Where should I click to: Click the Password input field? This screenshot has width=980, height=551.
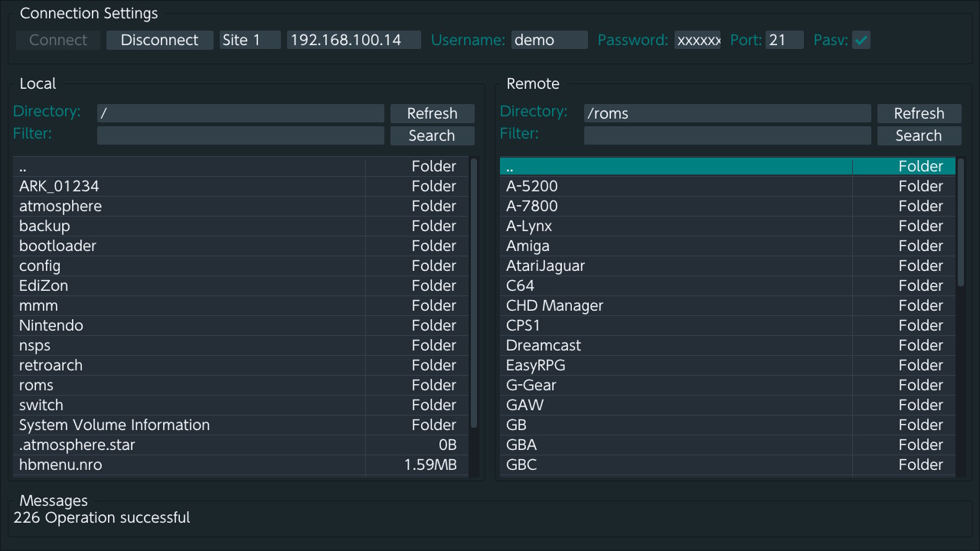tap(697, 40)
